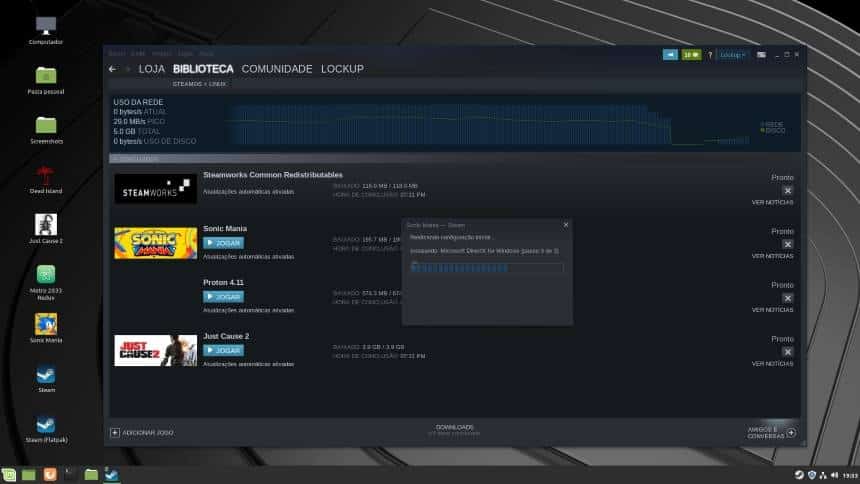Launch the orange Firefox taskbar icon
This screenshot has height=484, width=860.
pos(49,475)
